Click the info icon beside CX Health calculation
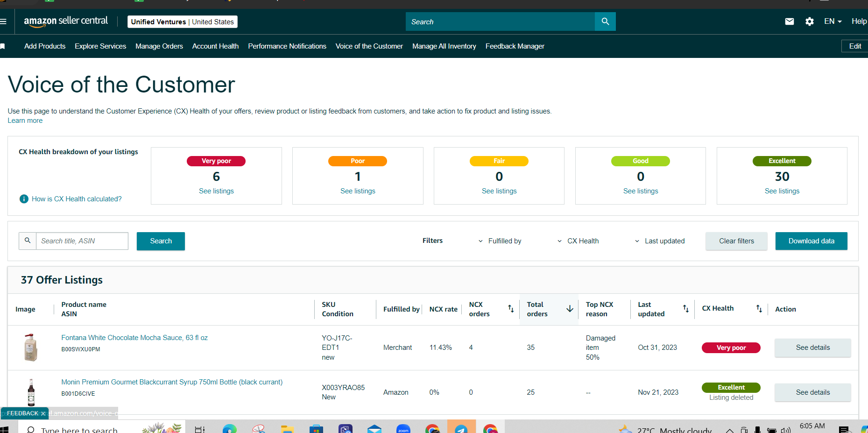 coord(24,199)
